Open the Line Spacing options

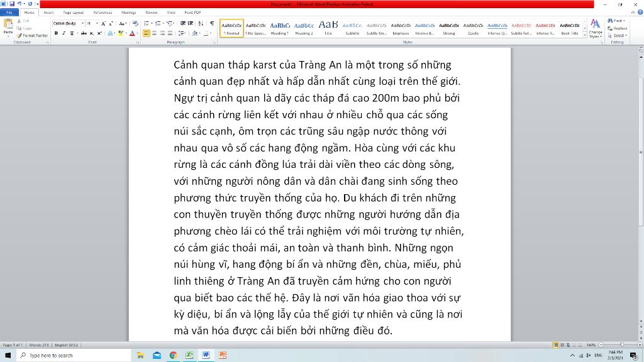click(182, 33)
